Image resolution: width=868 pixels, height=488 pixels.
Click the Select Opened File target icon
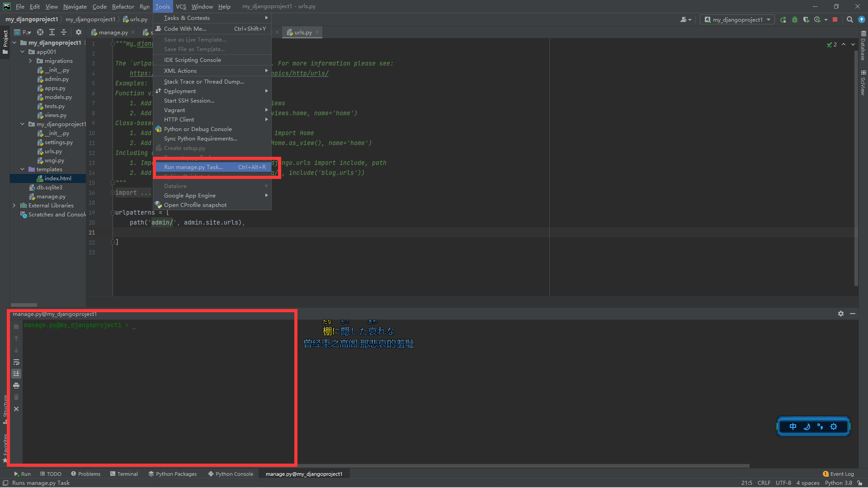[40, 32]
